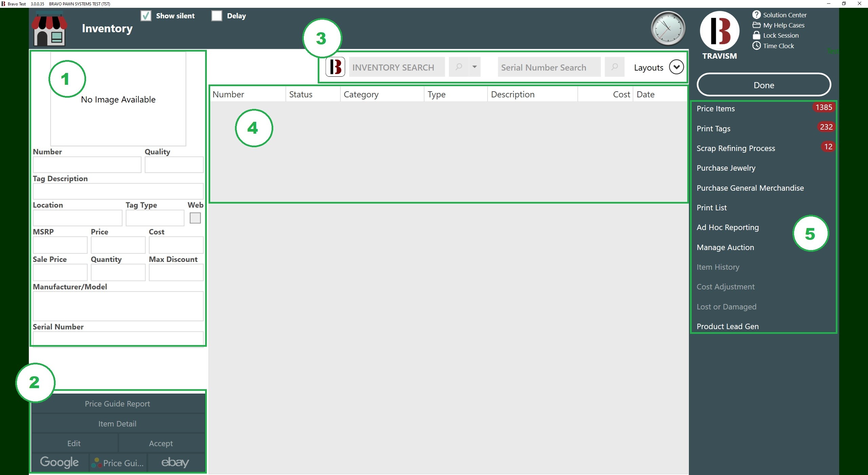Click the Layouts label
This screenshot has width=868, height=475.
[x=649, y=68]
